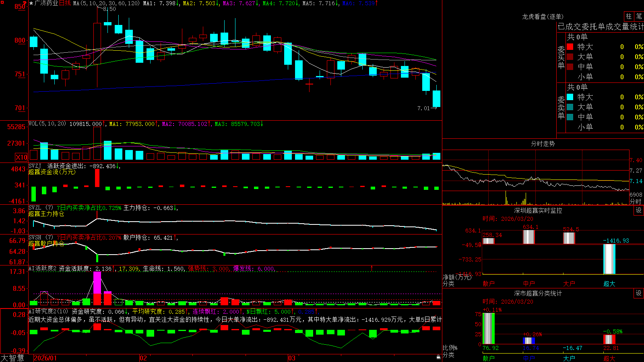Viewport: 644px width, 362px height.
Task: Click the 日线 period label
Action: pyautogui.click(x=65, y=3)
